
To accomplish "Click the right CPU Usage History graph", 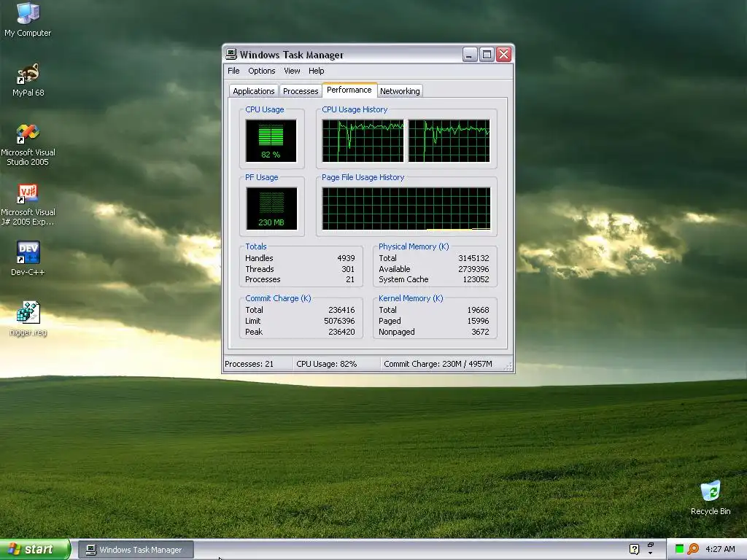I will 449,141.
